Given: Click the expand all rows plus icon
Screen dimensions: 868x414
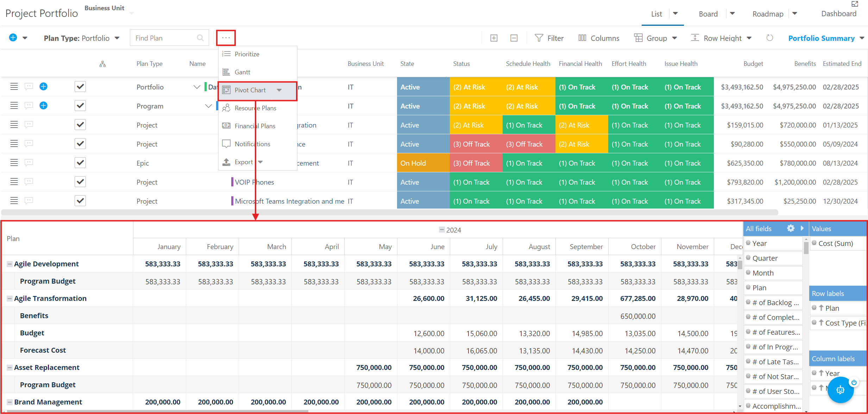Looking at the screenshot, I should click(x=494, y=38).
